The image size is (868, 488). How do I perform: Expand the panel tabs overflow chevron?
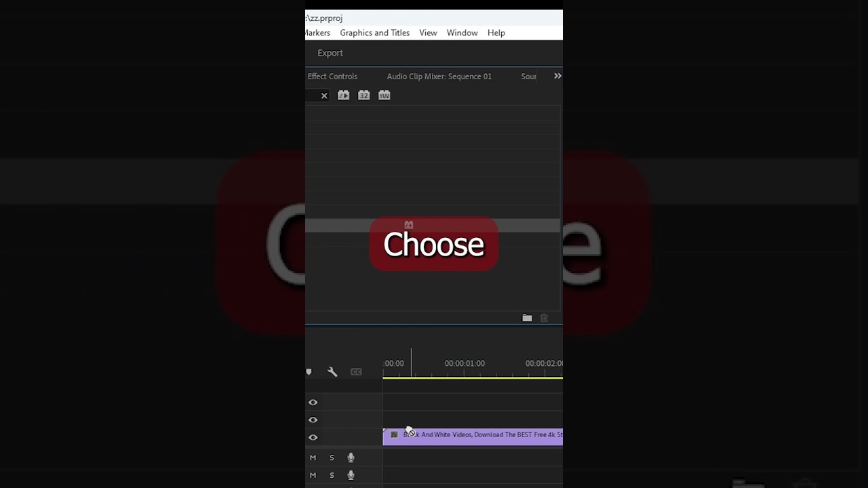[x=557, y=76]
